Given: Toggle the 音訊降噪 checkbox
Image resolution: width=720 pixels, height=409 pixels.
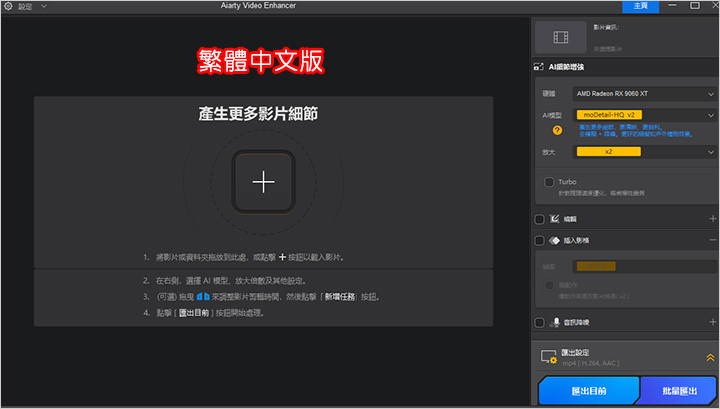Looking at the screenshot, I should [x=540, y=323].
